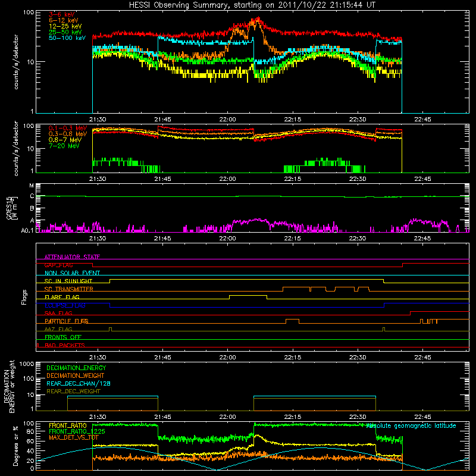The image size is (476, 476).
Task: Select the Degrees or % axis label
Action: [15, 446]
